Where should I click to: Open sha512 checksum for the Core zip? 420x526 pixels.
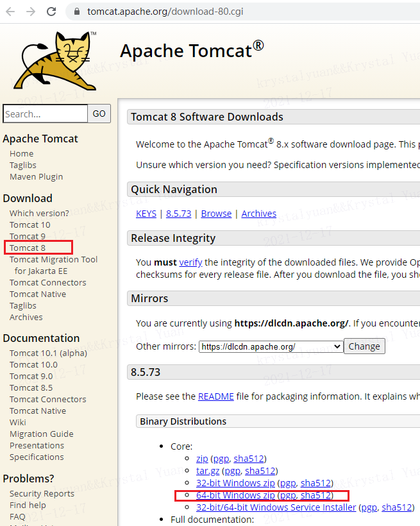point(249,459)
